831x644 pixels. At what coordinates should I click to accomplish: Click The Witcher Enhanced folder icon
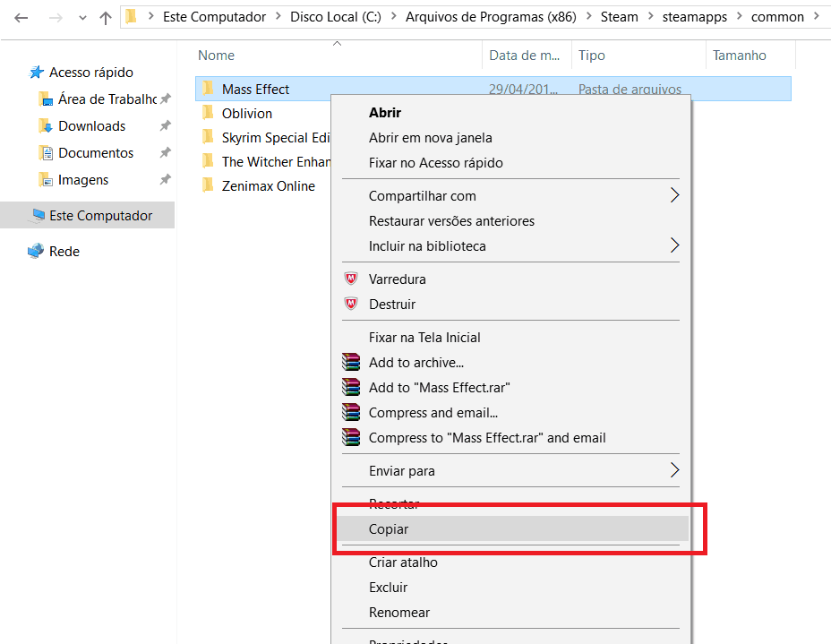[x=209, y=160]
